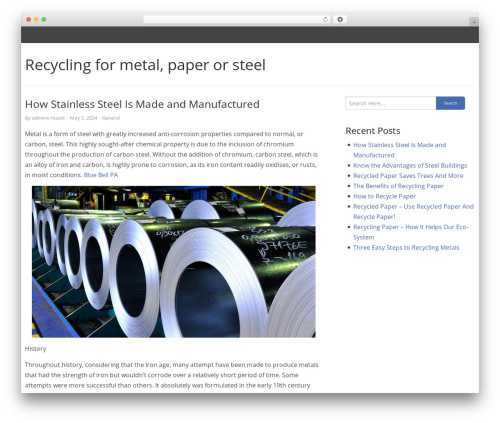This screenshot has width=500, height=423.
Task: Open site title Recycling for metal, paper or steel
Action: (x=145, y=65)
